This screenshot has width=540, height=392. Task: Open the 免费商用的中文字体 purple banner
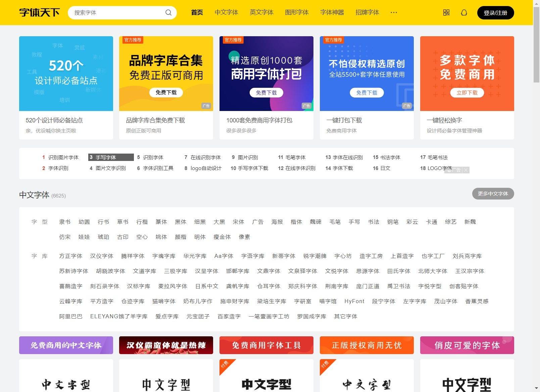(66, 345)
